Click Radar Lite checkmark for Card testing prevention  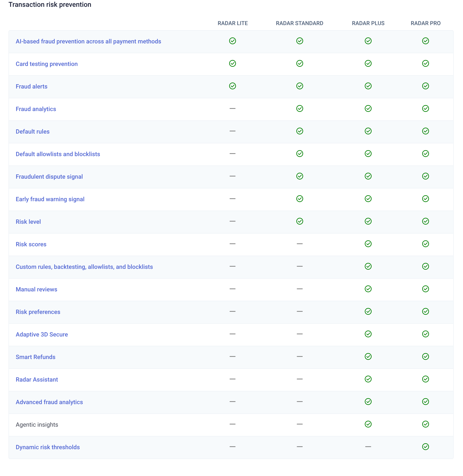pyautogui.click(x=233, y=64)
